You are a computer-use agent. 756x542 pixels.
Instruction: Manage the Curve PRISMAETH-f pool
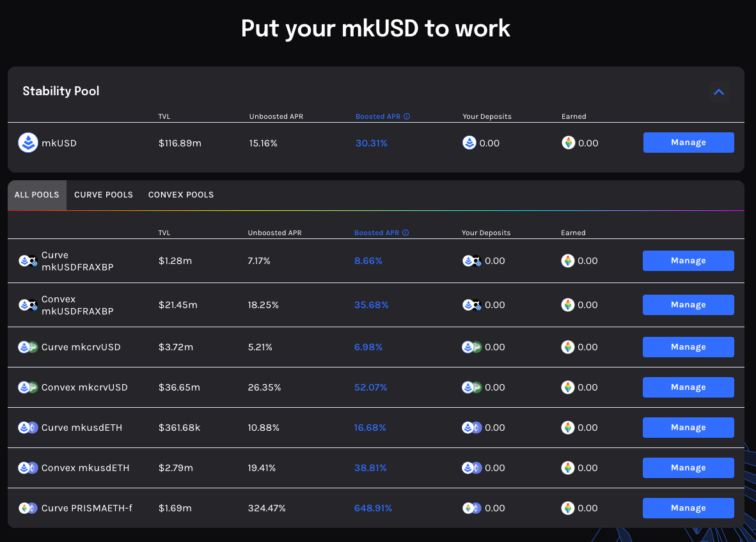tap(688, 508)
